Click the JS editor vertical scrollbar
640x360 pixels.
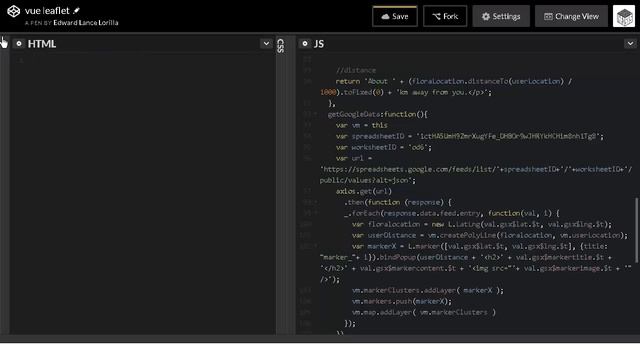coord(636,230)
